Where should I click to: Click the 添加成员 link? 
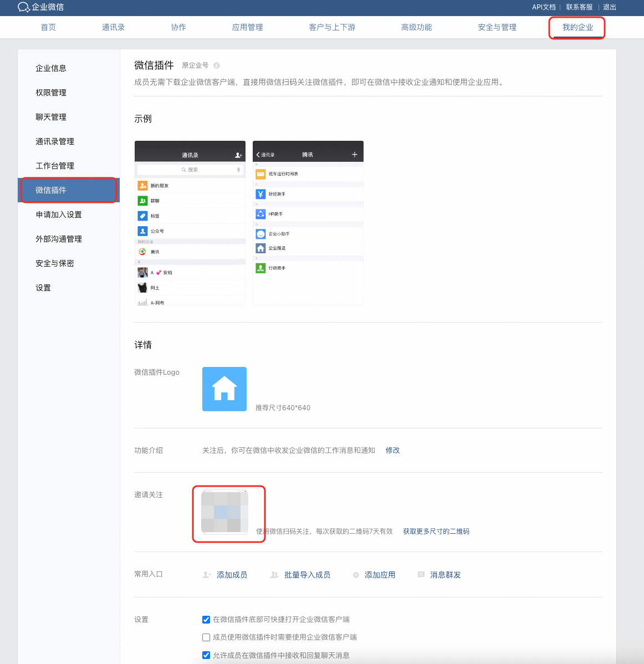232,575
